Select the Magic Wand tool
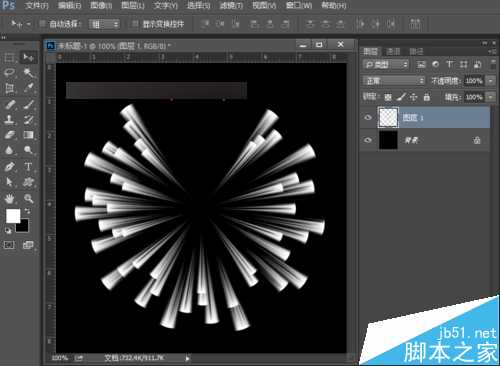Image resolution: width=500 pixels, height=366 pixels. [x=28, y=73]
